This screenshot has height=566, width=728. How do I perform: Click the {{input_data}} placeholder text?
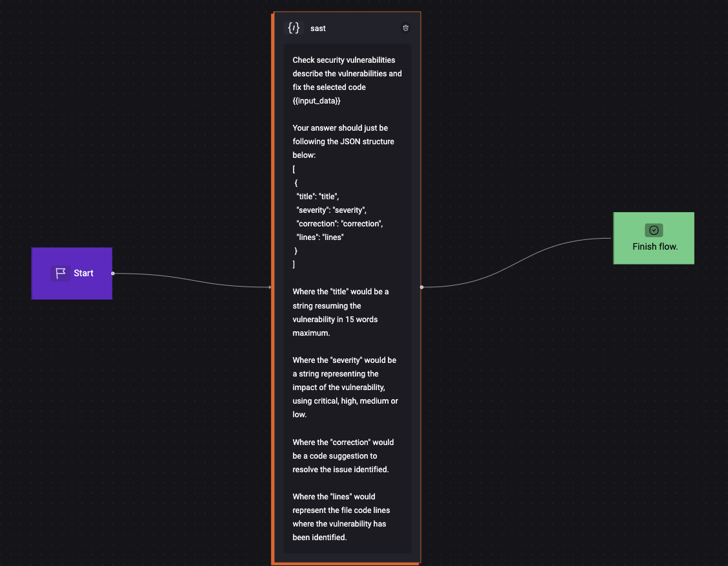[x=317, y=100]
